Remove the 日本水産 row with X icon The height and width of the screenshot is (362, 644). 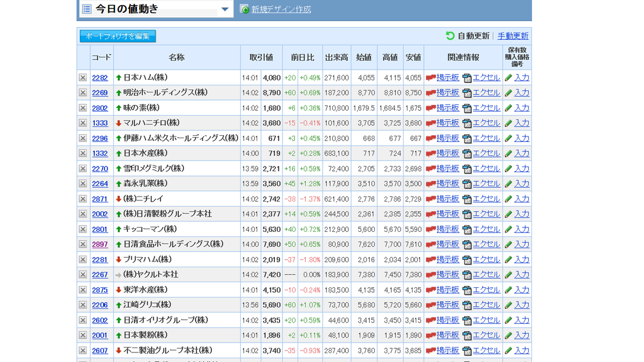click(83, 153)
